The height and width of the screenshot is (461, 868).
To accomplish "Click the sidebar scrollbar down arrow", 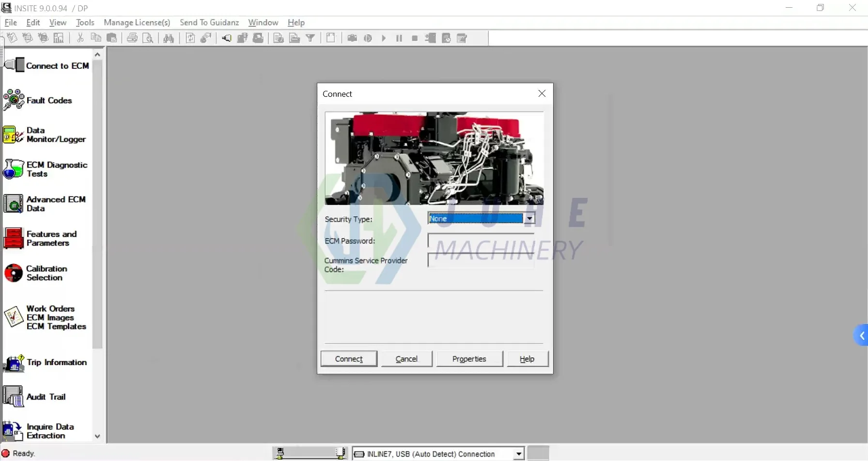I will 97,436.
